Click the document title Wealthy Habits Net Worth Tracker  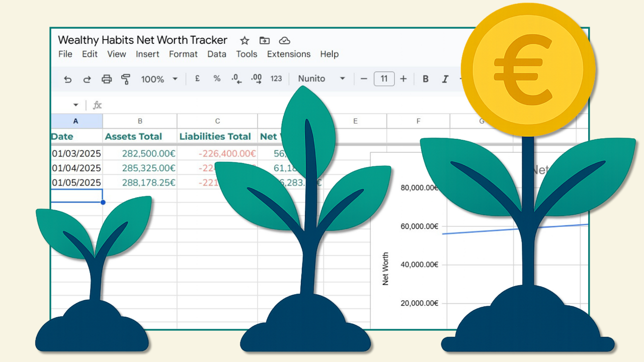(142, 40)
